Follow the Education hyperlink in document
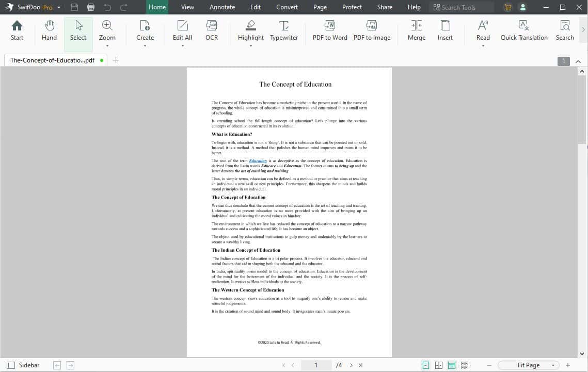This screenshot has height=372, width=588. tap(258, 160)
